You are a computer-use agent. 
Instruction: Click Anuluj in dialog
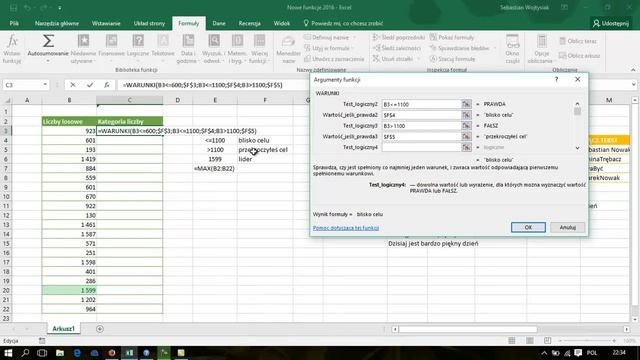(x=567, y=227)
